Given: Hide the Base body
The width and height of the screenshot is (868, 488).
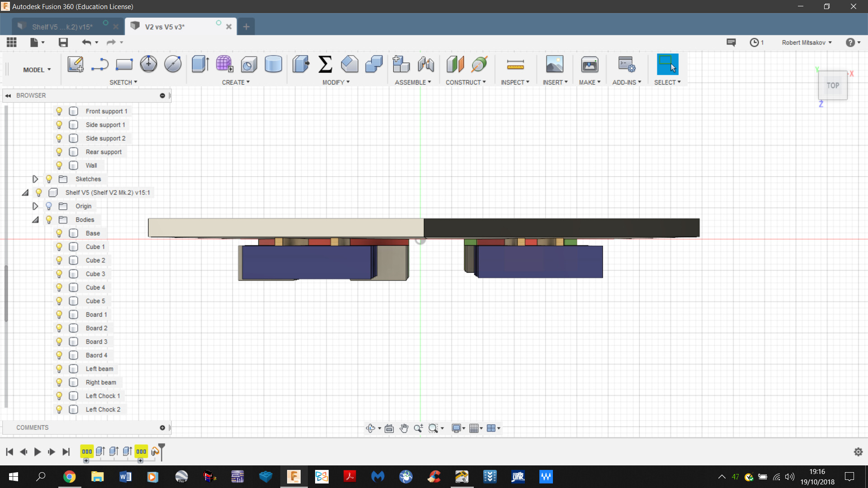Looking at the screenshot, I should (59, 233).
